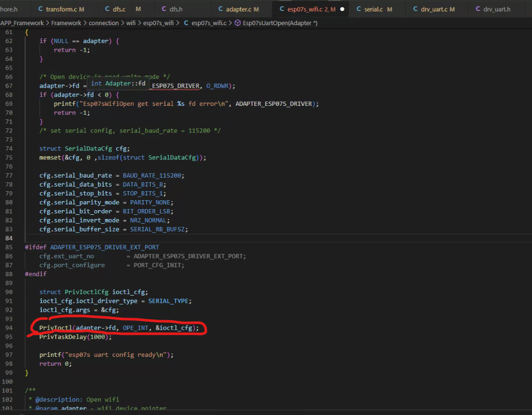Click OPE_INT argument on line 94

pos(135,328)
